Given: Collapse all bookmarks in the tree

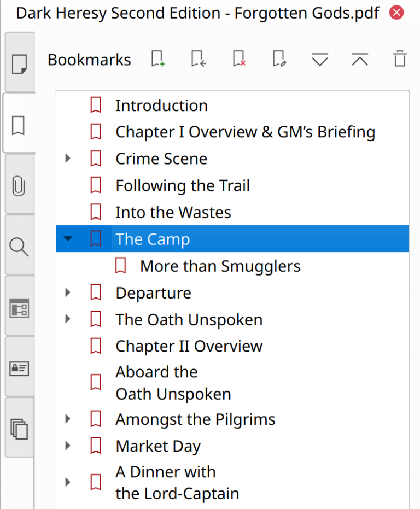Looking at the screenshot, I should point(359,60).
